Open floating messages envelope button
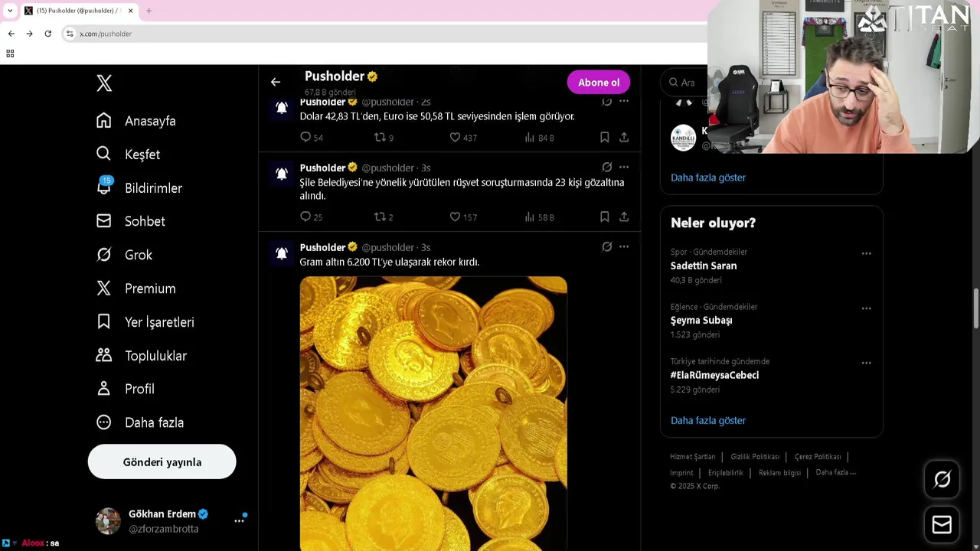This screenshot has width=980, height=551. click(x=942, y=525)
